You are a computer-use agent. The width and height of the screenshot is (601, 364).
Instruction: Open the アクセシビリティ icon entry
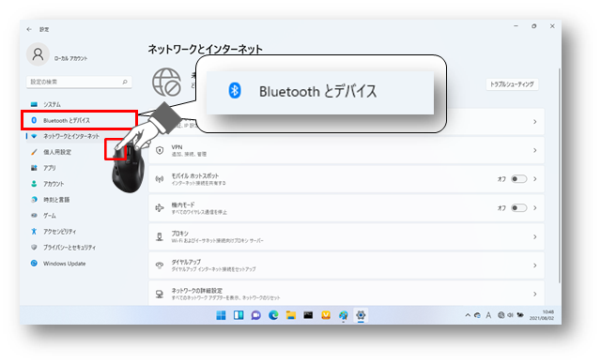tap(34, 231)
